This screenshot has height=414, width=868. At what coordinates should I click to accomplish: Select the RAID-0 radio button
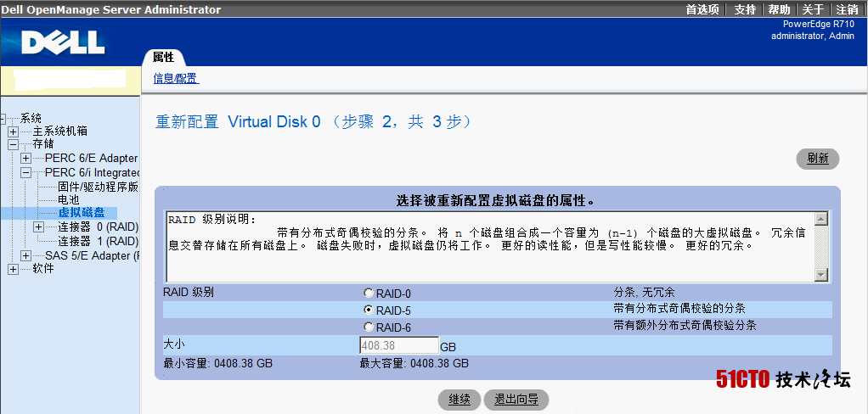(x=369, y=293)
